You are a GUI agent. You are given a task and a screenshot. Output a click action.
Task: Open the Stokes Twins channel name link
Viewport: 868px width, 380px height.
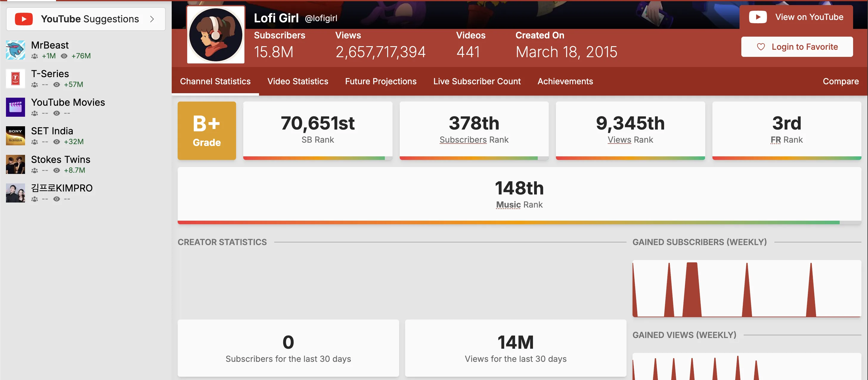pos(61,160)
